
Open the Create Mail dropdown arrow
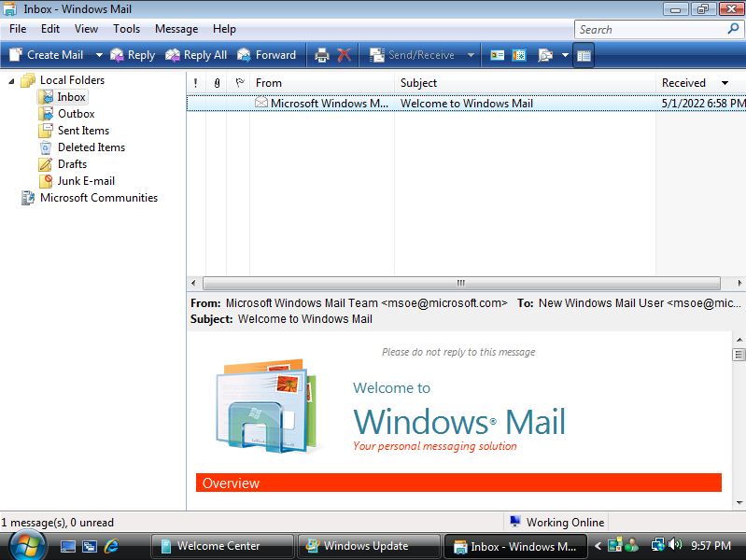pyautogui.click(x=98, y=55)
